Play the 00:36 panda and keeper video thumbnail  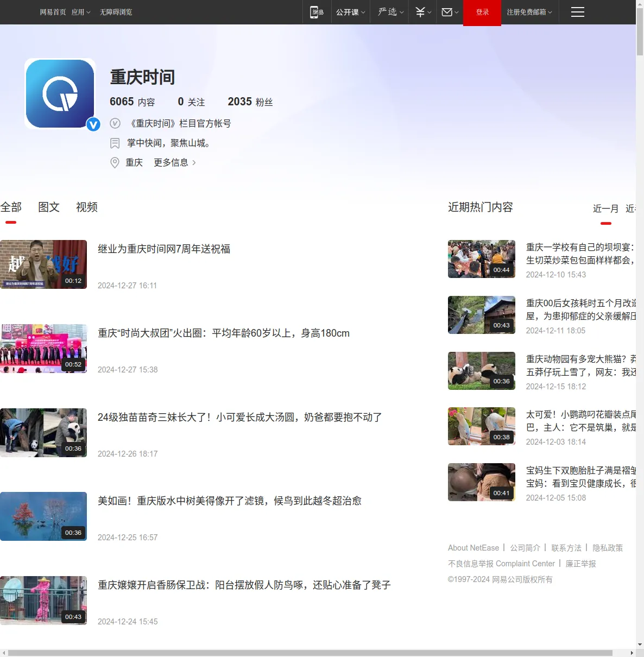pyautogui.click(x=43, y=433)
